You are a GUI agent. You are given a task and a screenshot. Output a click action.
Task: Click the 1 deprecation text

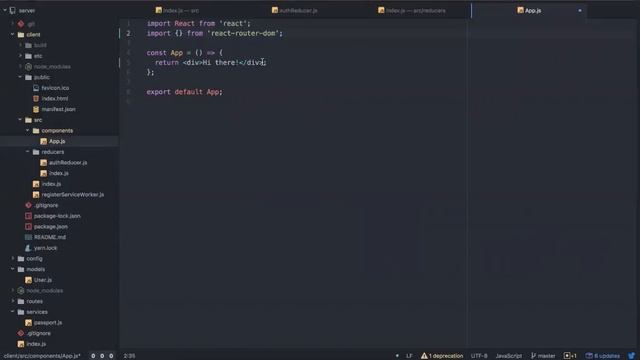coord(446,356)
